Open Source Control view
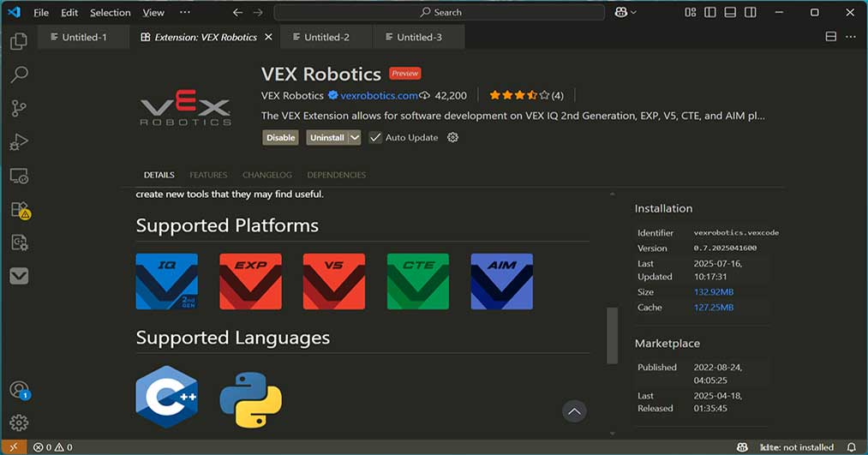868x455 pixels. 19,109
